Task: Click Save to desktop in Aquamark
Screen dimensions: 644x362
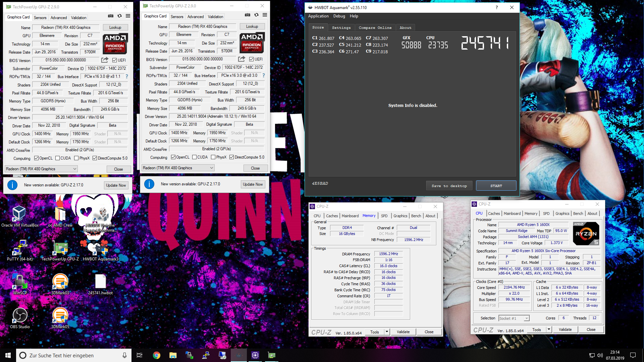Action: click(449, 186)
